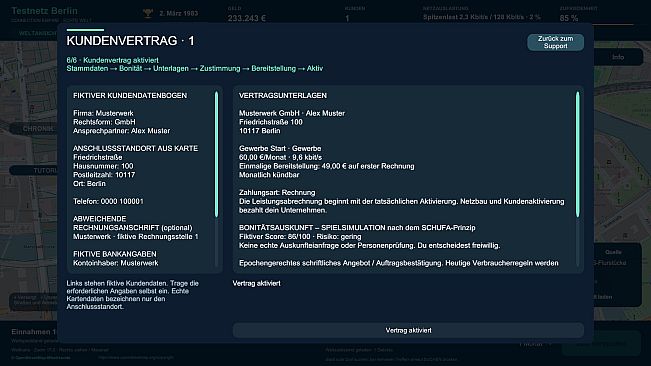Select 'Aktiv' step in the breadcrumb
Image resolution: width=651 pixels, height=366 pixels.
coord(315,68)
